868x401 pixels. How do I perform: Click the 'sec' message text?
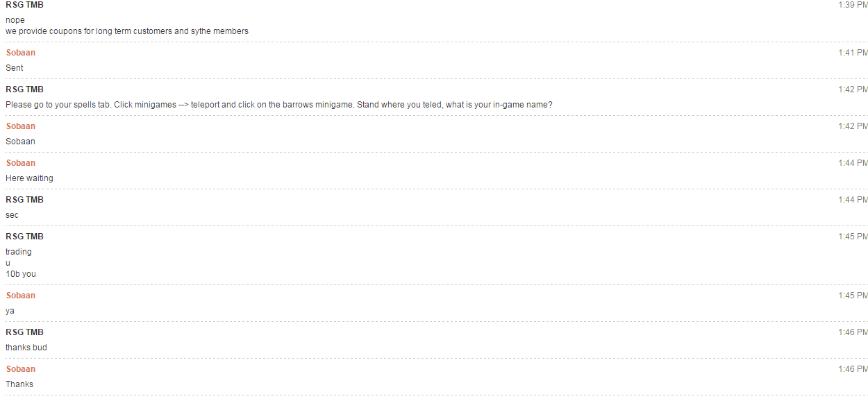tap(12, 215)
